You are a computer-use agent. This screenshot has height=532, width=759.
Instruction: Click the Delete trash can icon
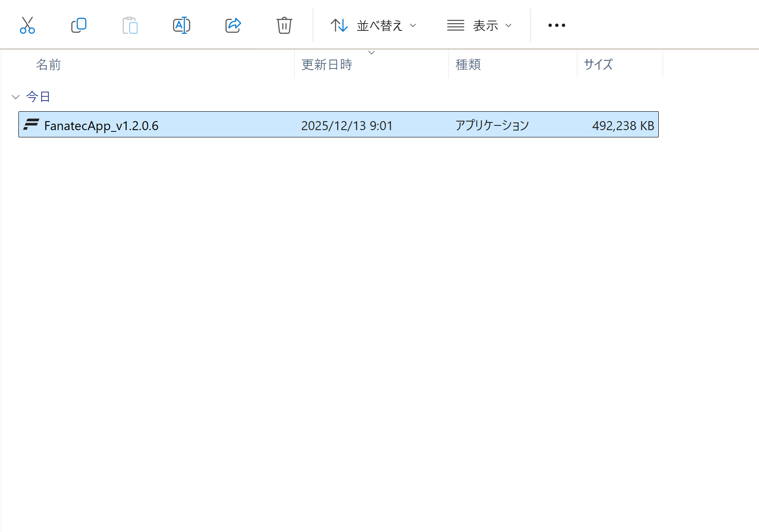click(x=284, y=25)
